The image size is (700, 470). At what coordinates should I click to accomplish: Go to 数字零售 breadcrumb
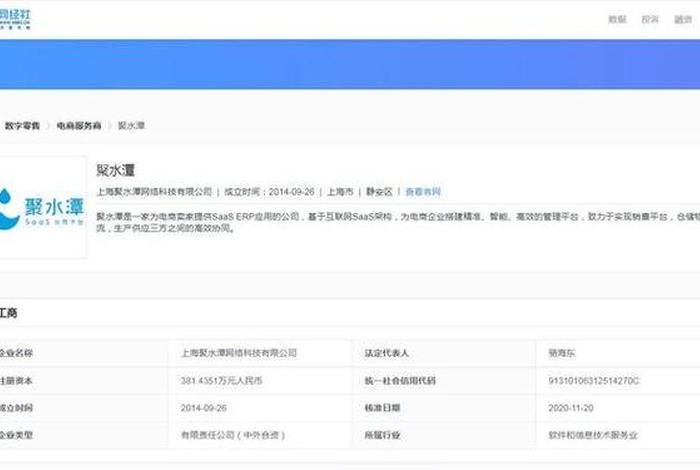(x=22, y=126)
